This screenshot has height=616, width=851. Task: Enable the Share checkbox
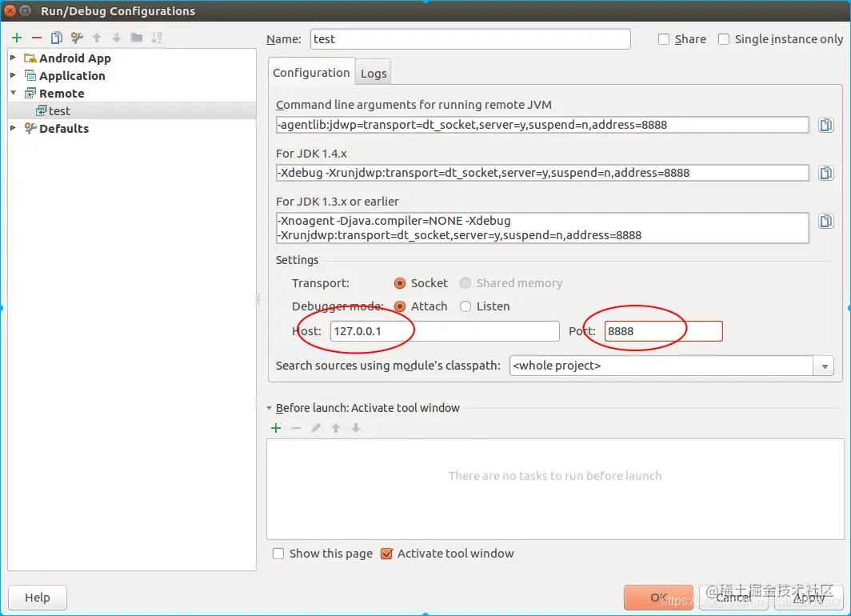663,39
